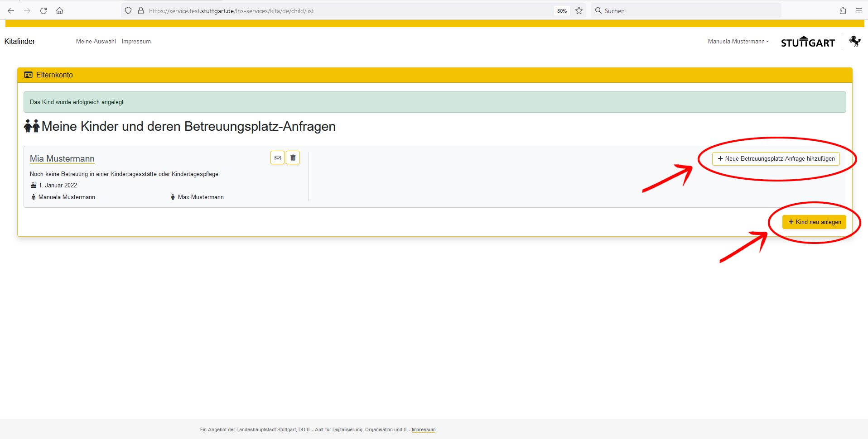Expand the Manuela Mustermann user dropdown

[738, 42]
